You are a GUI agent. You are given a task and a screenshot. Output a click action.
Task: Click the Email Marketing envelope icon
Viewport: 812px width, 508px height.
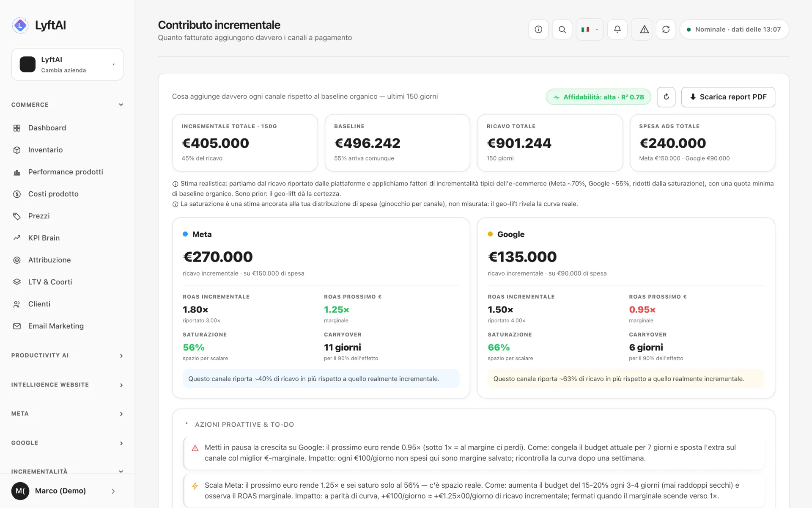click(x=17, y=326)
